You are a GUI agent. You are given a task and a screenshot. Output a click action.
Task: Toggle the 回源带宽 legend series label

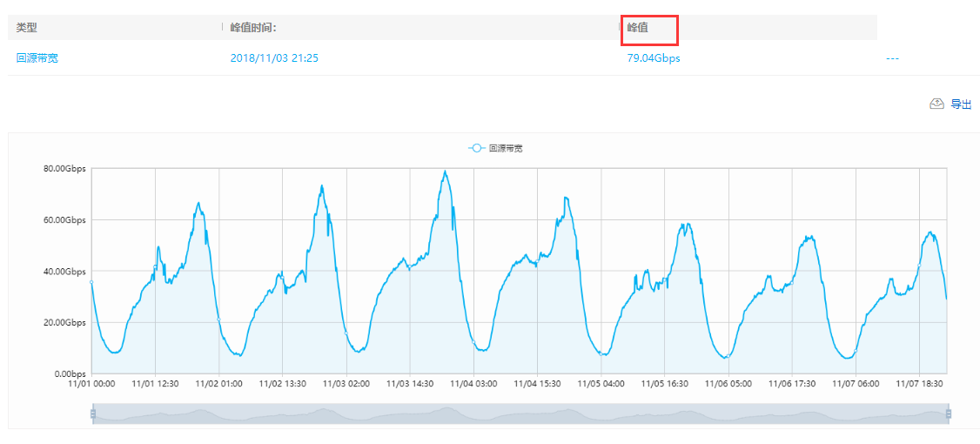[x=506, y=149]
